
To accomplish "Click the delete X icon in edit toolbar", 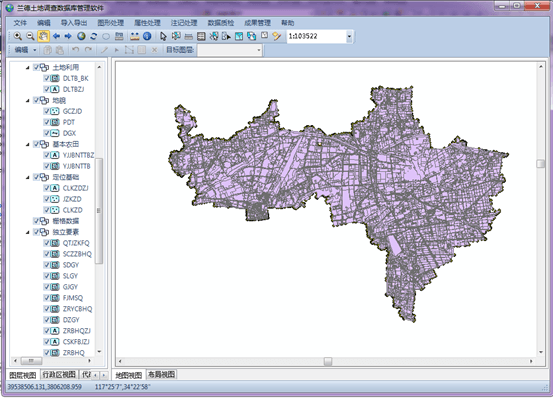I will point(154,50).
